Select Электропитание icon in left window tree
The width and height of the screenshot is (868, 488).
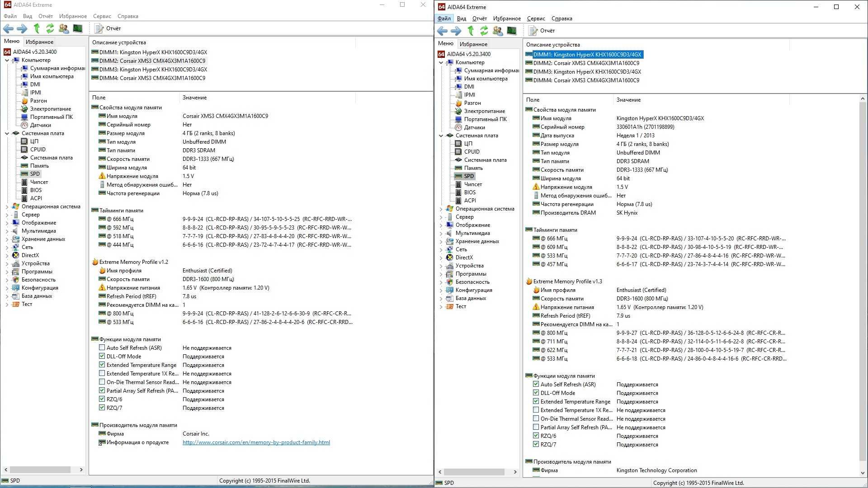tap(24, 109)
